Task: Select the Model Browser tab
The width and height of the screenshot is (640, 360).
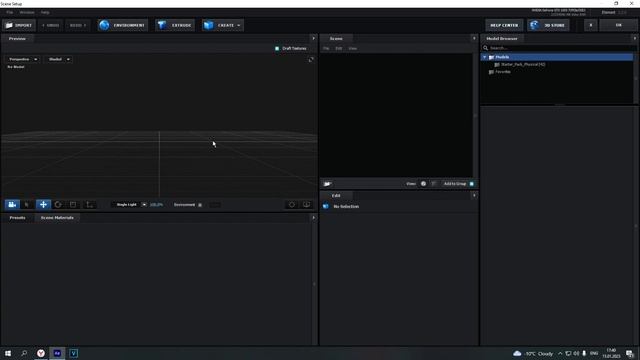Action: tap(502, 38)
